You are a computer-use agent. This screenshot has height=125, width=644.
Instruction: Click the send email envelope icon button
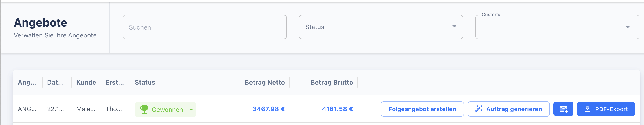tap(563, 109)
